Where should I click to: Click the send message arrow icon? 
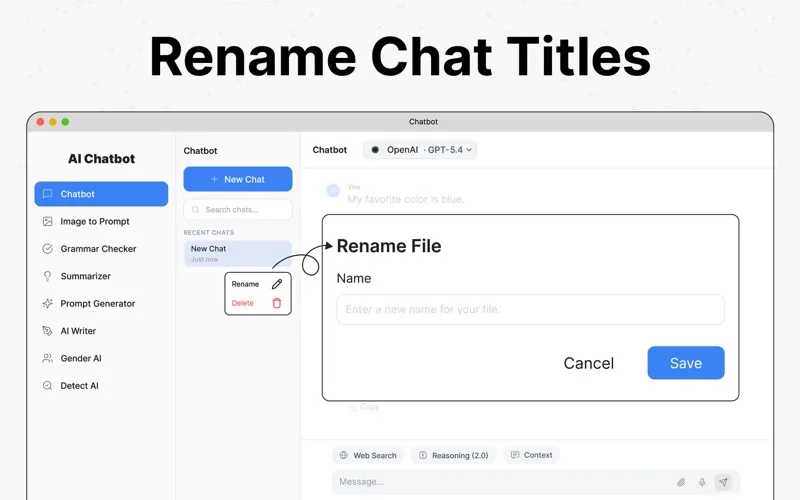(723, 482)
